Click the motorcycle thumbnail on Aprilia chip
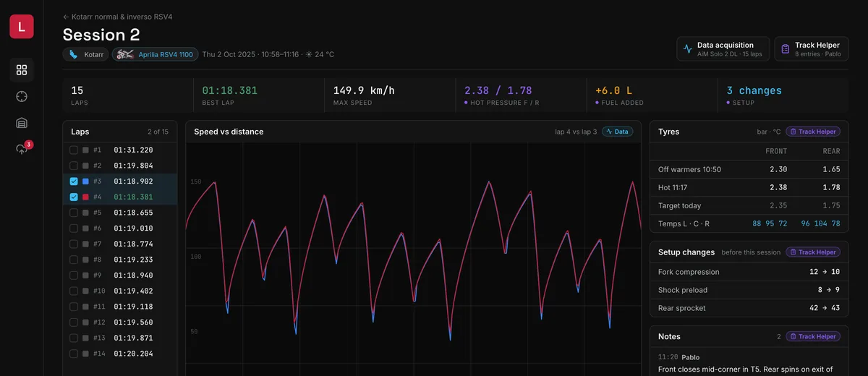 (x=125, y=54)
